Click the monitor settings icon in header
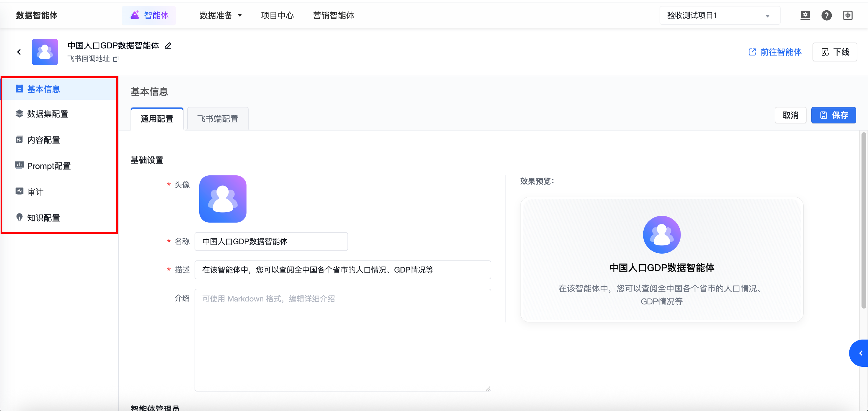Viewport: 868px width, 411px height. (x=805, y=15)
